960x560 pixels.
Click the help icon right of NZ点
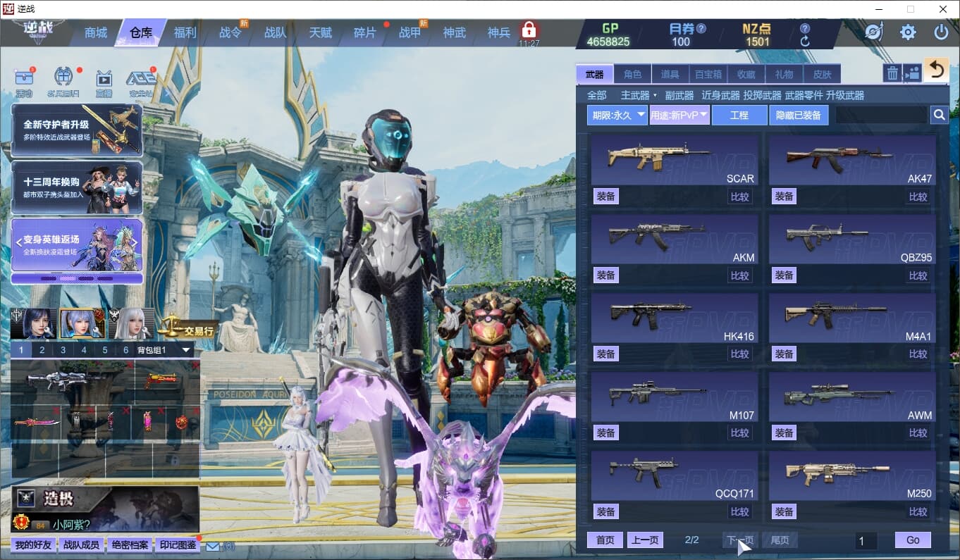[805, 29]
